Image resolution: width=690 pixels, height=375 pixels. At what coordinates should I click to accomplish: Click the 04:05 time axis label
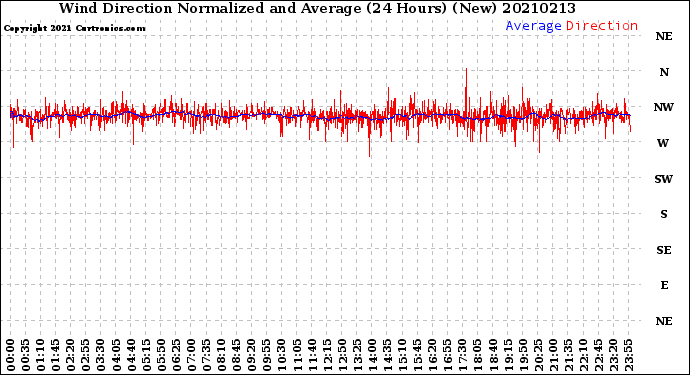116,355
